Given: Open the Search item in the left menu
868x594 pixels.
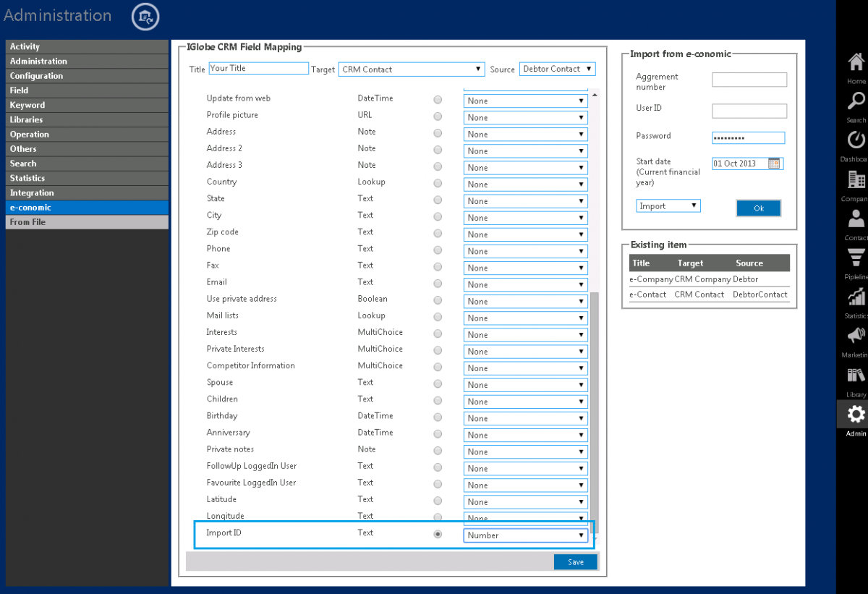Looking at the screenshot, I should 87,164.
